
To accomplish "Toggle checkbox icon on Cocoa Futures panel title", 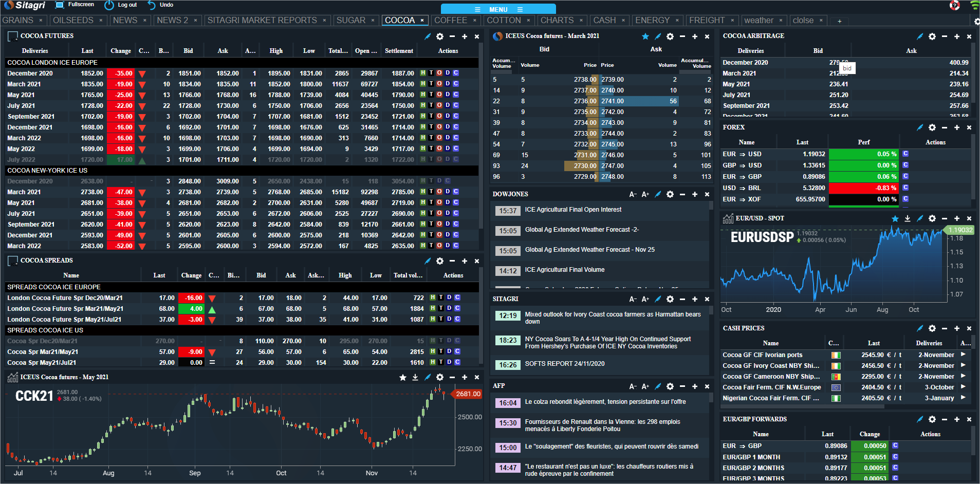I will 12,36.
